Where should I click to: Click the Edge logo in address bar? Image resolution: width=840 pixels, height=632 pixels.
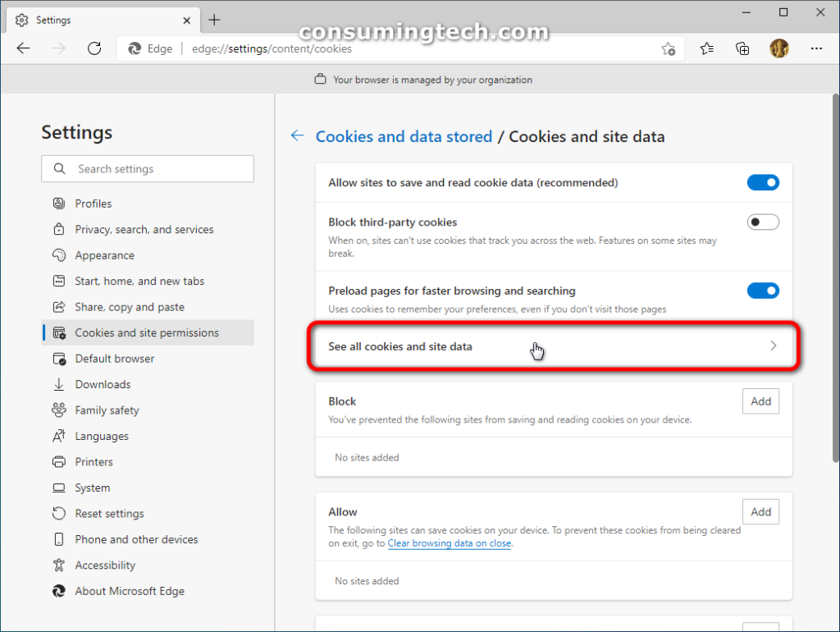coord(135,48)
